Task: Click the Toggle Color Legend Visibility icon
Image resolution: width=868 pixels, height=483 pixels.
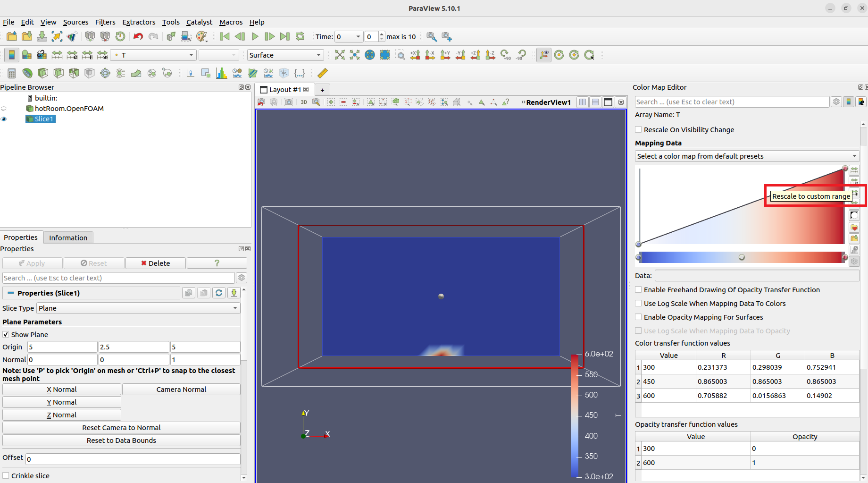Action: (12, 55)
